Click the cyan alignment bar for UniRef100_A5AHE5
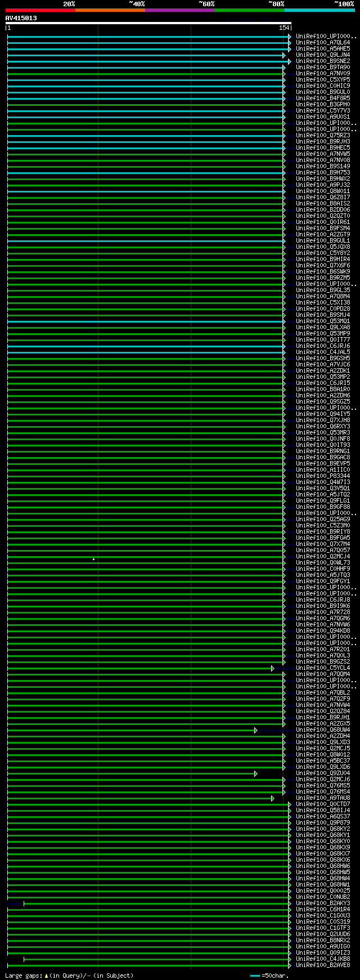The height and width of the screenshot is (980, 360). 148,49
